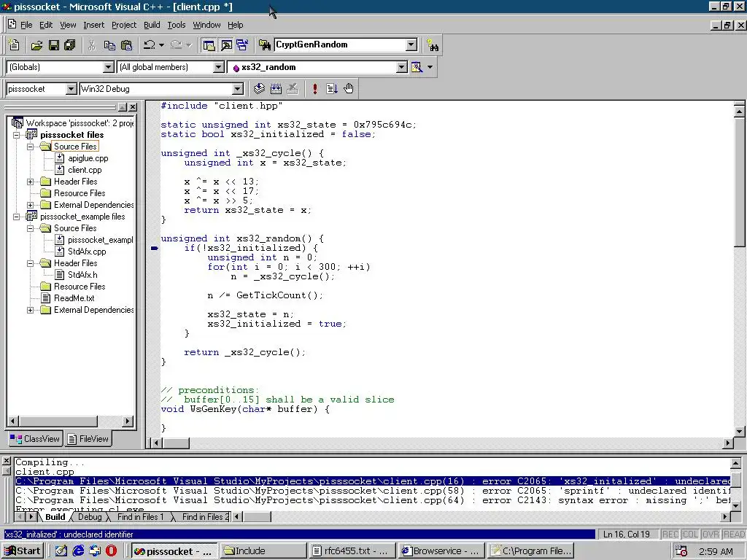Viewport: 747px width, 560px height.
Task: Select the Source Files folder under pisssocket files
Action: 75,147
